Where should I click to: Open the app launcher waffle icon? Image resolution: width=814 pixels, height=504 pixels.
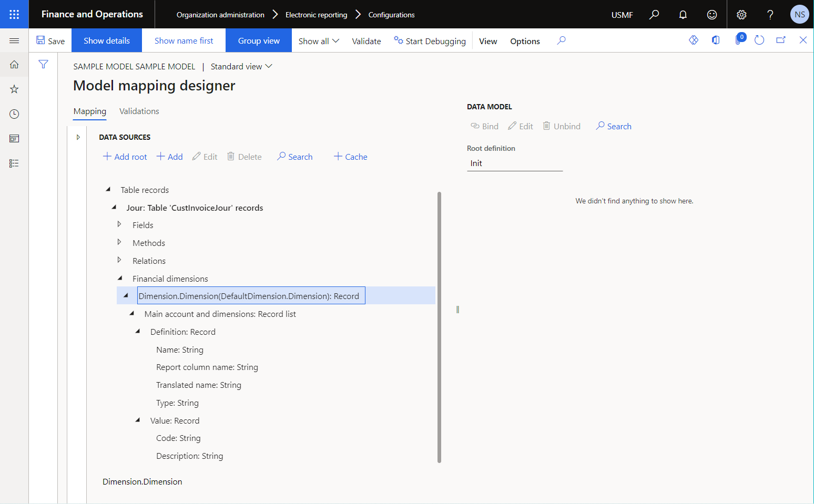pyautogui.click(x=14, y=14)
